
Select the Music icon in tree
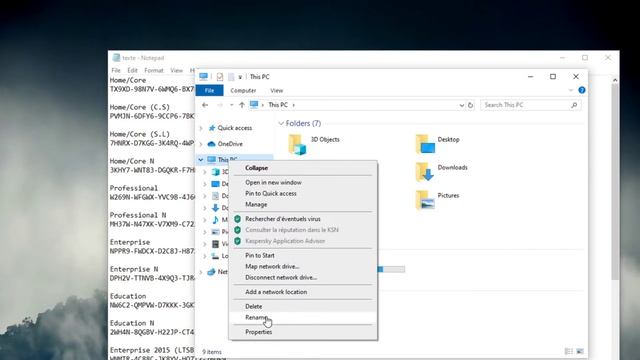[215, 220]
